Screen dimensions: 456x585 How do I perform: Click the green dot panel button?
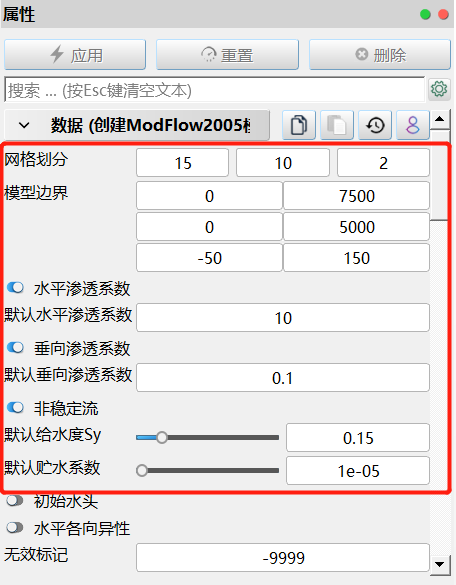pyautogui.click(x=425, y=15)
